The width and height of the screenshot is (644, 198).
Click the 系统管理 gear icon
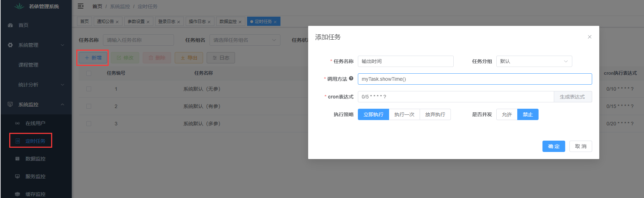click(x=10, y=45)
